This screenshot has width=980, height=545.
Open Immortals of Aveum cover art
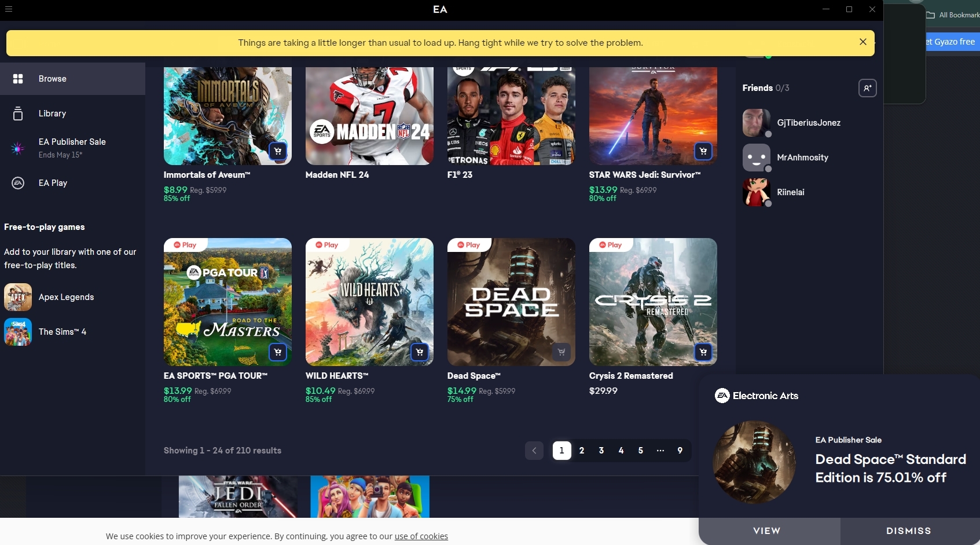pos(227,116)
